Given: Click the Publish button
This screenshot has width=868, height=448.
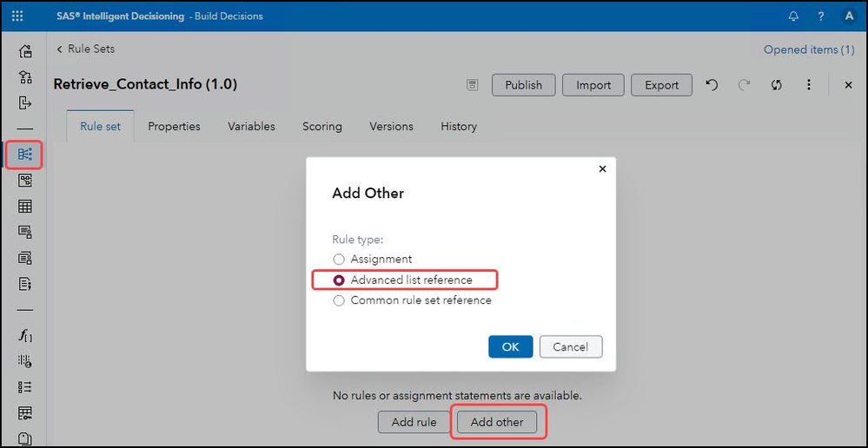Looking at the screenshot, I should coord(523,85).
